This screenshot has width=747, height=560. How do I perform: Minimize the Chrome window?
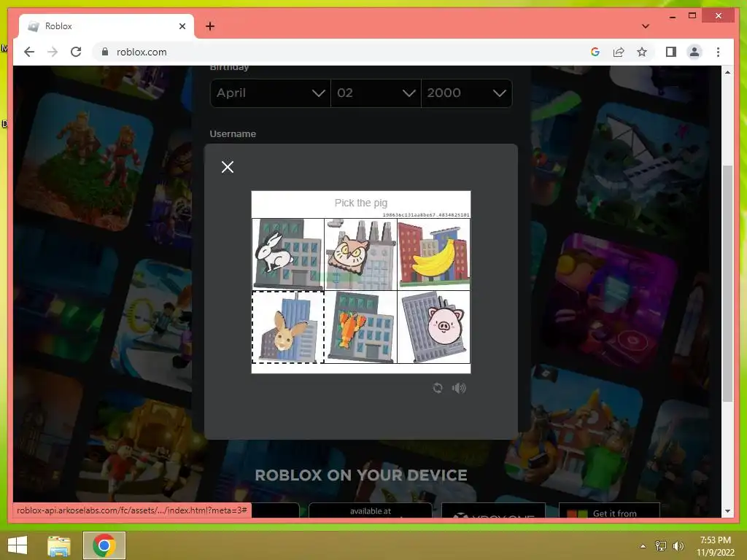(672, 16)
